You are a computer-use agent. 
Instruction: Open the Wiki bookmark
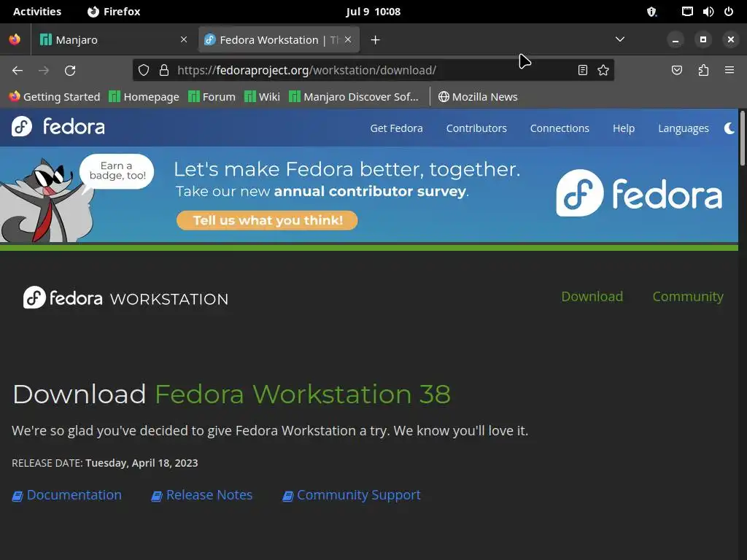click(x=262, y=97)
